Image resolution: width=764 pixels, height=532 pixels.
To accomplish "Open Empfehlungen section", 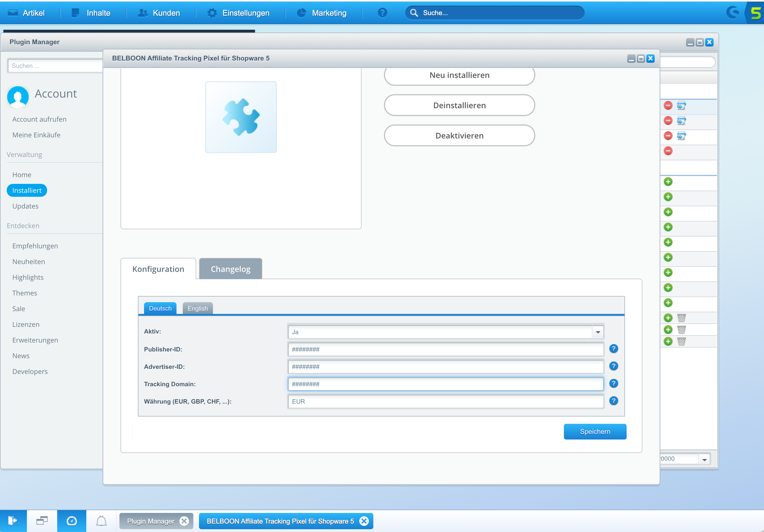I will 35,246.
